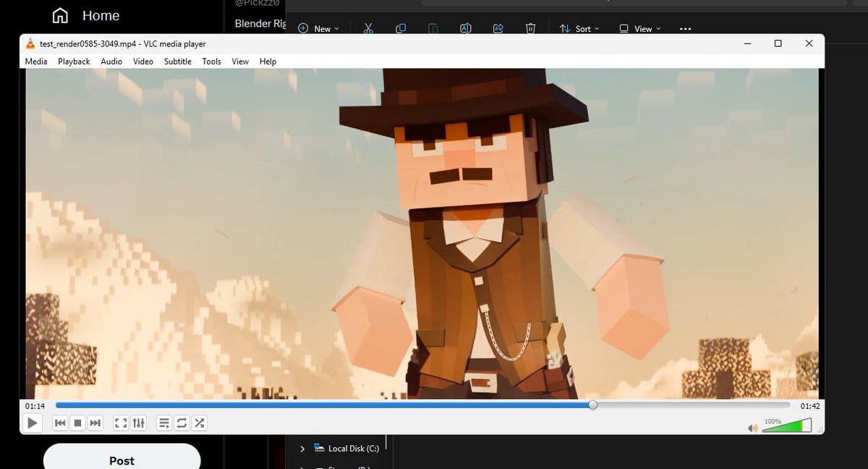Image resolution: width=868 pixels, height=469 pixels.
Task: Skip to next media in VLC
Action: tap(95, 423)
